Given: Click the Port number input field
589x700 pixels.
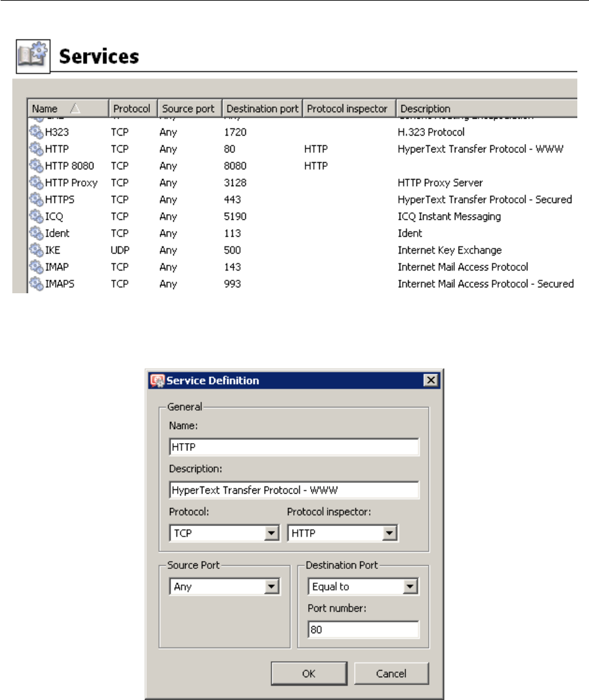Looking at the screenshot, I should (x=363, y=629).
